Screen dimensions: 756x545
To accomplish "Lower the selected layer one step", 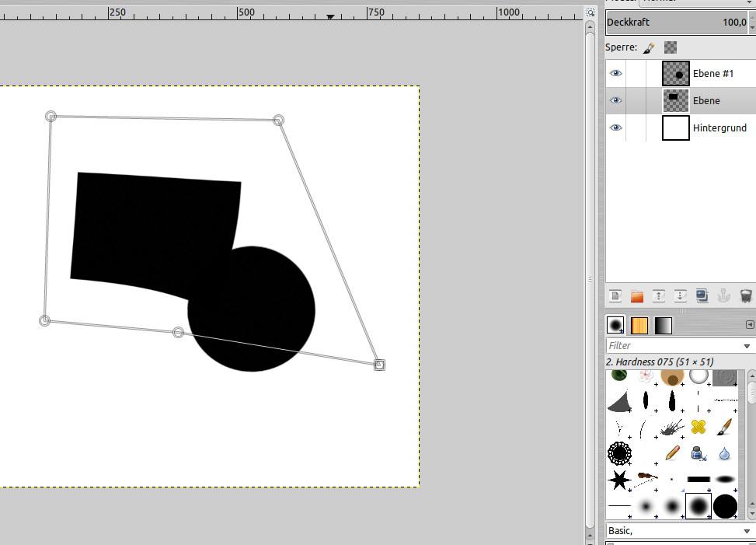I will (x=681, y=295).
